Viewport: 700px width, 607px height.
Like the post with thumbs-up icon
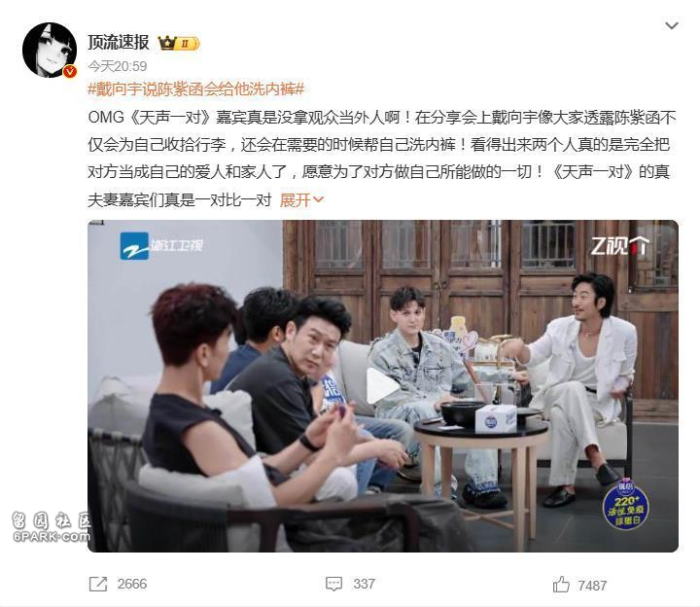pos(561,585)
